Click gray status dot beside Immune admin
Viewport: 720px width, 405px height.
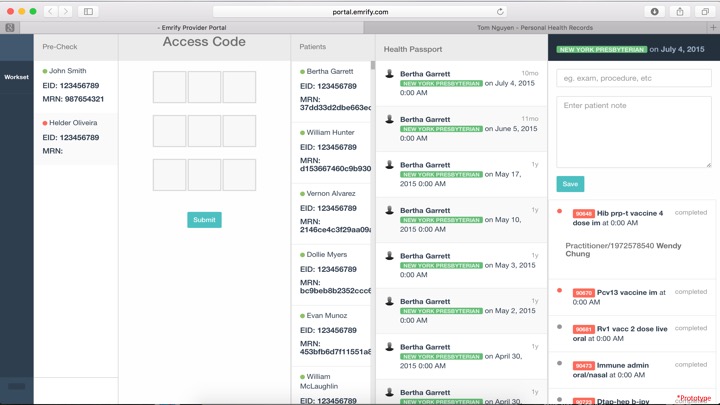click(x=559, y=363)
